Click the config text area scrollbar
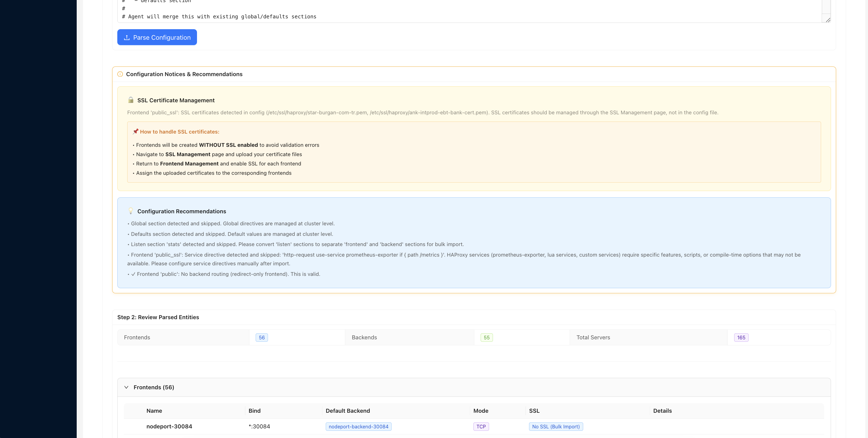 click(x=826, y=7)
